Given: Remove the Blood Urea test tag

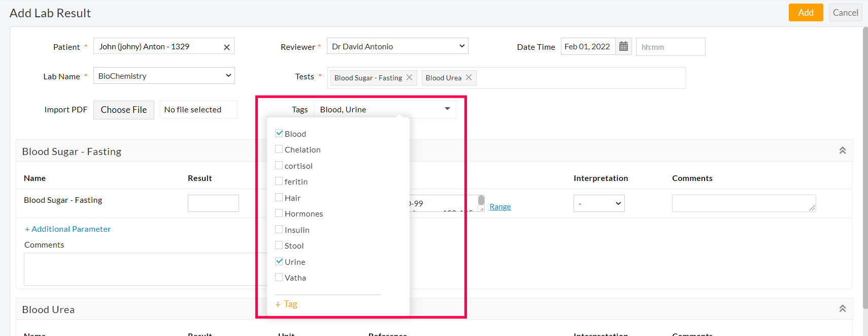Looking at the screenshot, I should [469, 77].
